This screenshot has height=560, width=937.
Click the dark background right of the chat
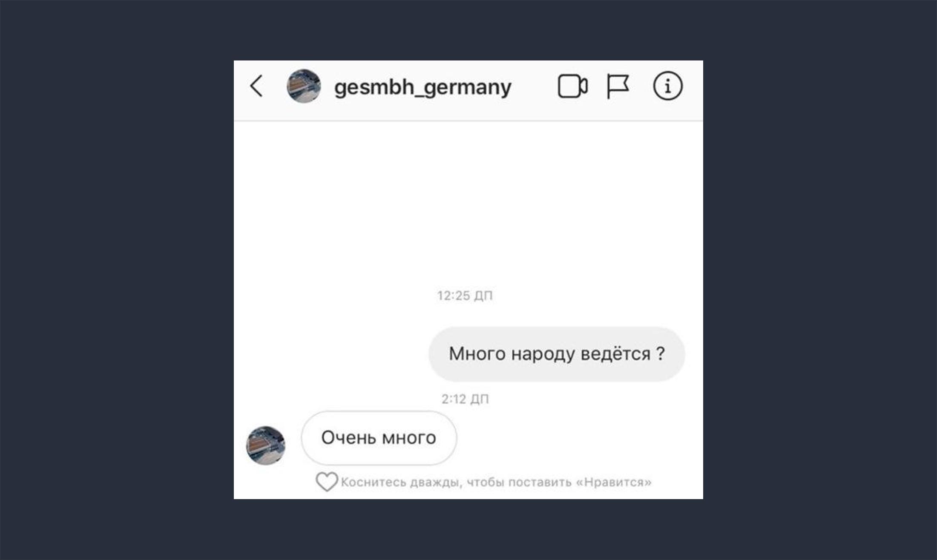pos(820,280)
